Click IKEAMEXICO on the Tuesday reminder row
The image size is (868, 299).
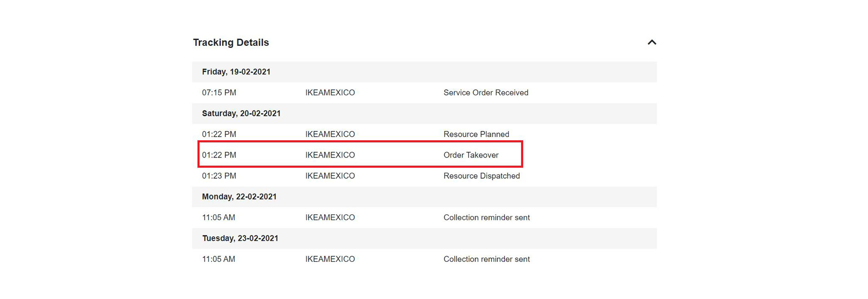(331, 259)
